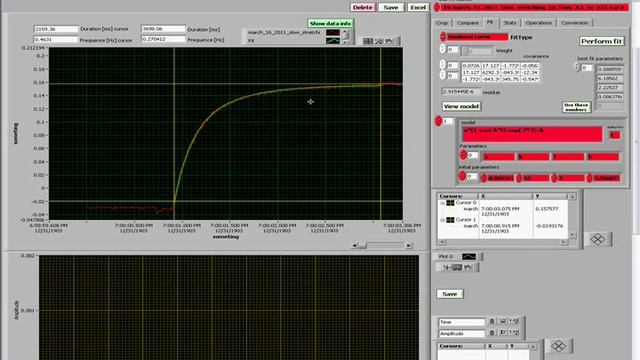The image size is (640, 360).
Task: Click the Cursor 1 crosshair icon in cursor list
Action: click(x=450, y=220)
